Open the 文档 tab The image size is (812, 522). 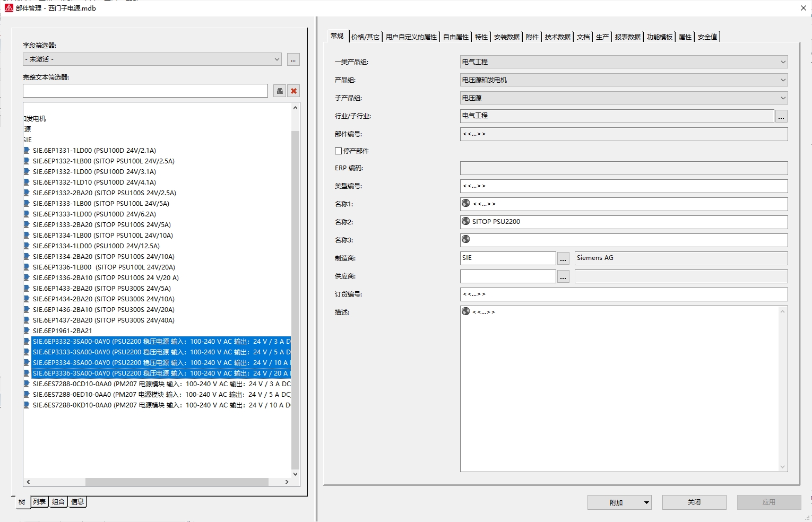coord(583,37)
